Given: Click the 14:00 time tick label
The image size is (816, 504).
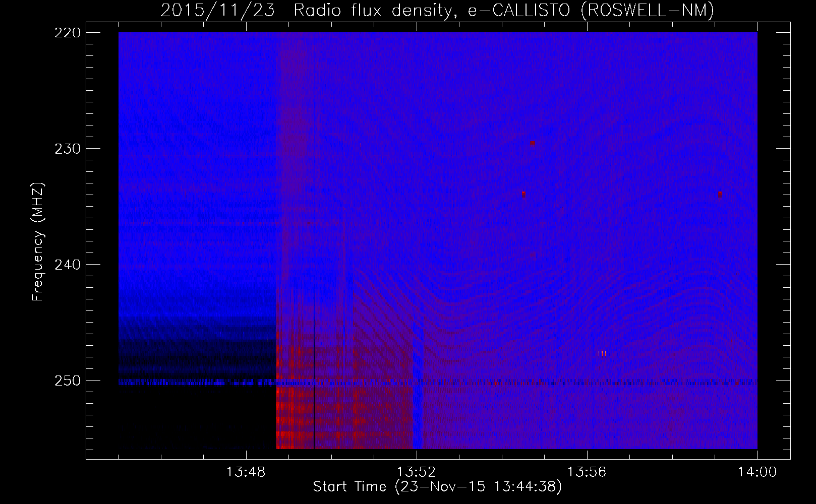Looking at the screenshot, I should click(x=757, y=472).
